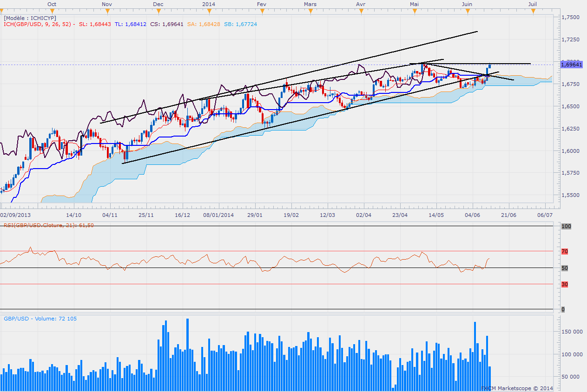Click the 50 000 volume axis label

tap(572, 377)
